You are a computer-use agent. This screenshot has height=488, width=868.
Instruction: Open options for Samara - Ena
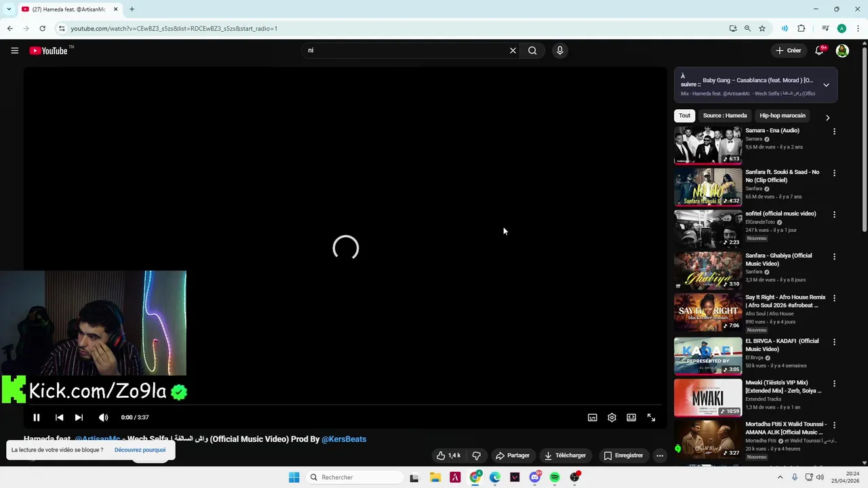834,131
